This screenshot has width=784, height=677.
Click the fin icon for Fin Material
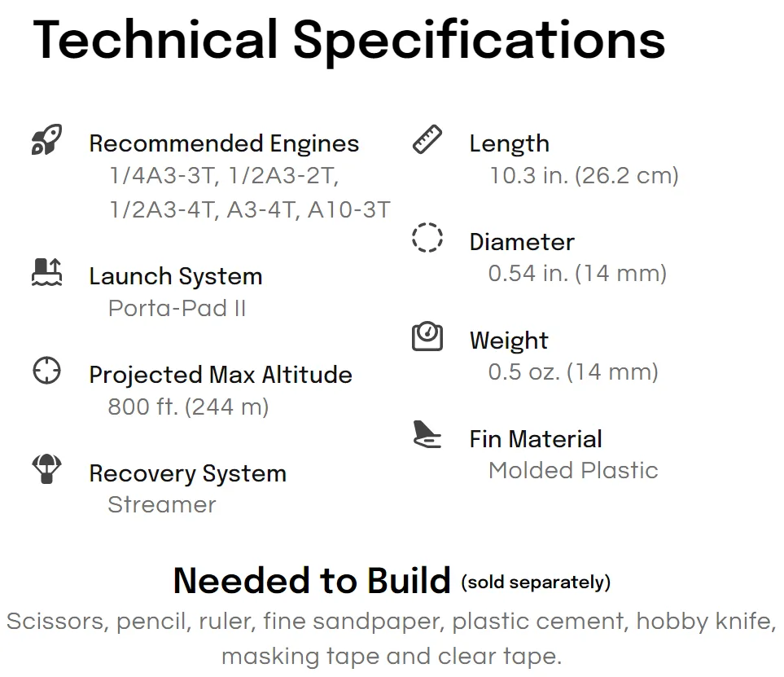[427, 434]
